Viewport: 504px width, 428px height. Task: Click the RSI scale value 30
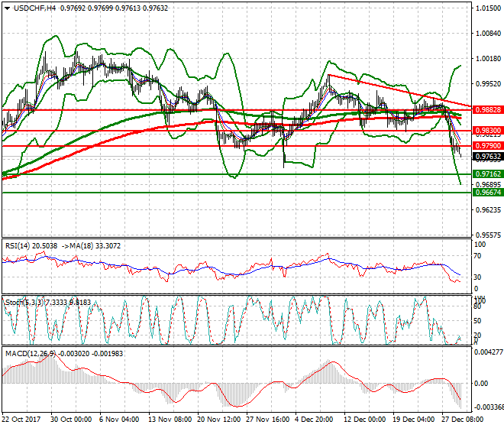478,277
